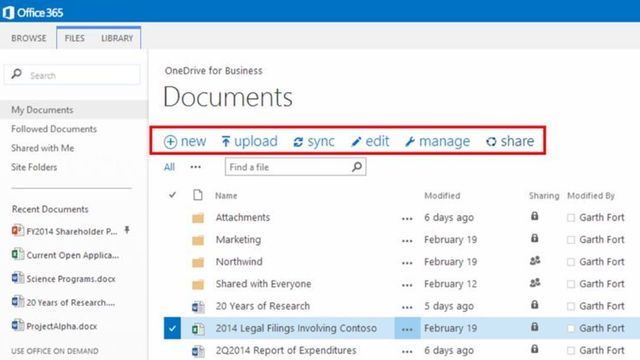
Task: Click the lock sharing icon for Attachments
Action: pos(534,216)
